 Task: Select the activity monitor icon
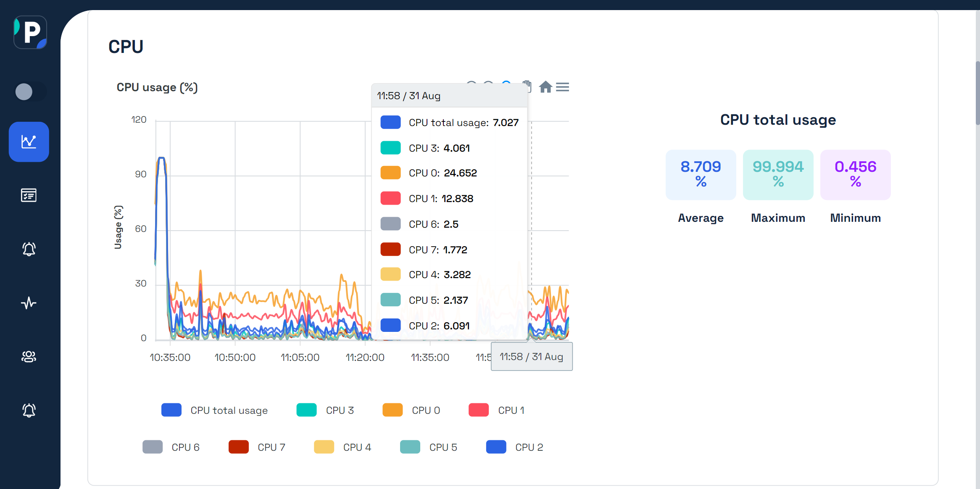29,303
